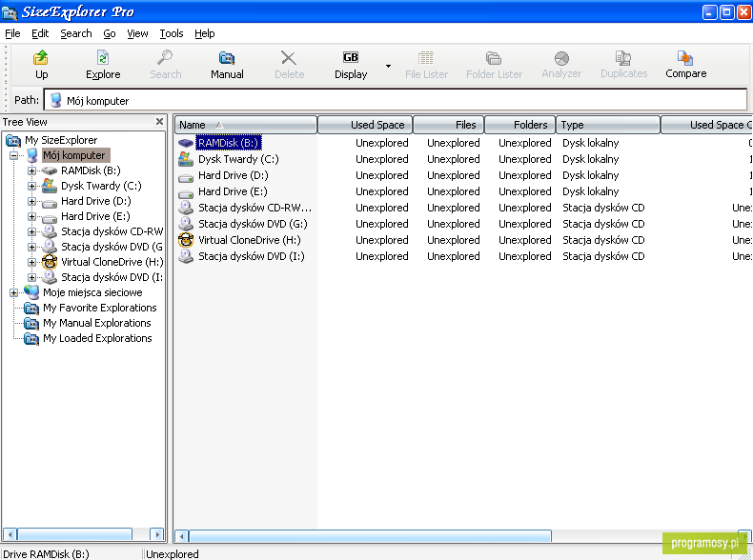Image resolution: width=753 pixels, height=560 pixels.
Task: Expand RAMDisk (B:) in the tree
Action: click(x=31, y=170)
